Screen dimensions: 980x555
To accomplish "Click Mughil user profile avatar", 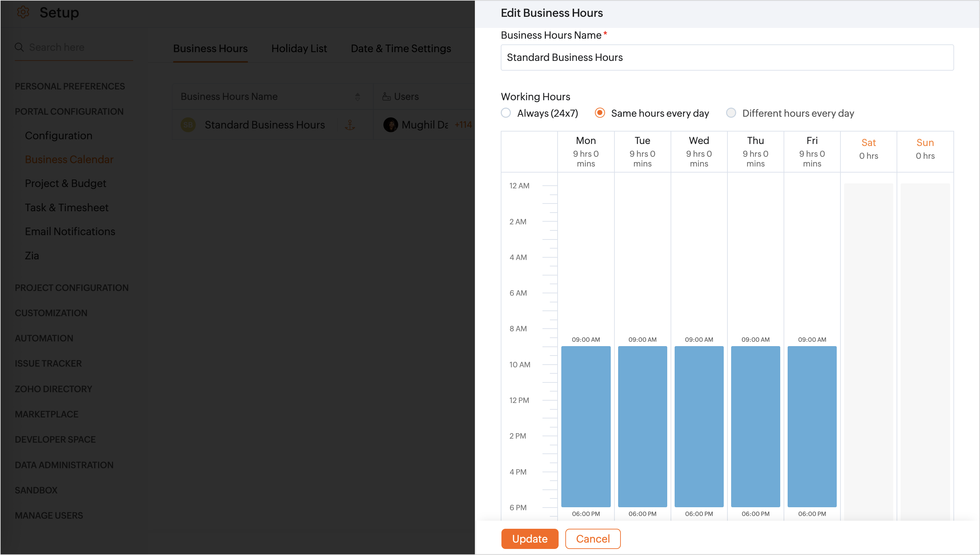I will point(390,125).
